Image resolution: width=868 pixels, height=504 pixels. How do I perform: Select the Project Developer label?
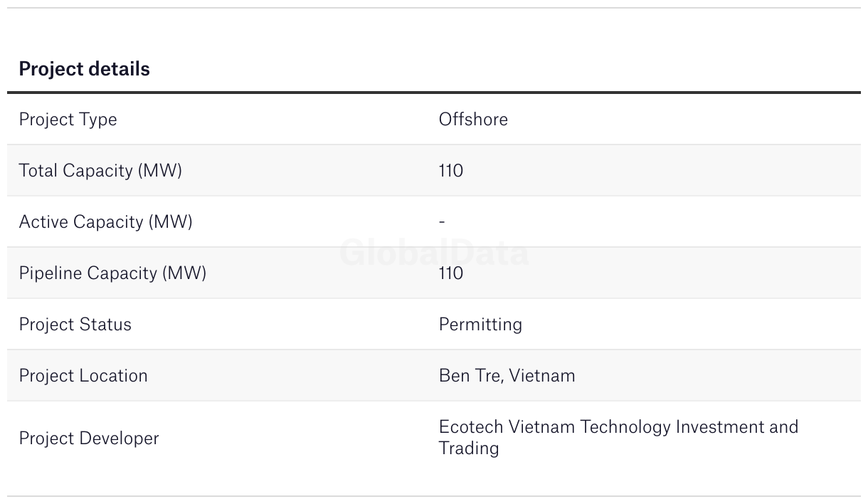point(89,439)
